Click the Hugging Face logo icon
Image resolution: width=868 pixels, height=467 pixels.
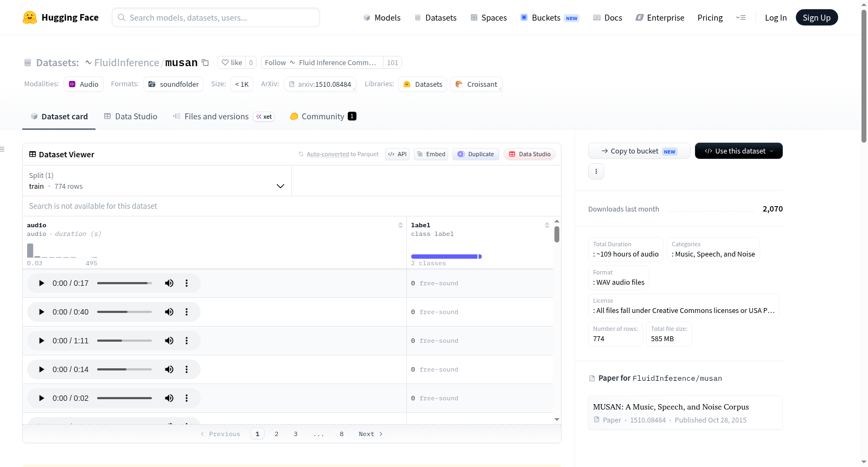(x=30, y=17)
